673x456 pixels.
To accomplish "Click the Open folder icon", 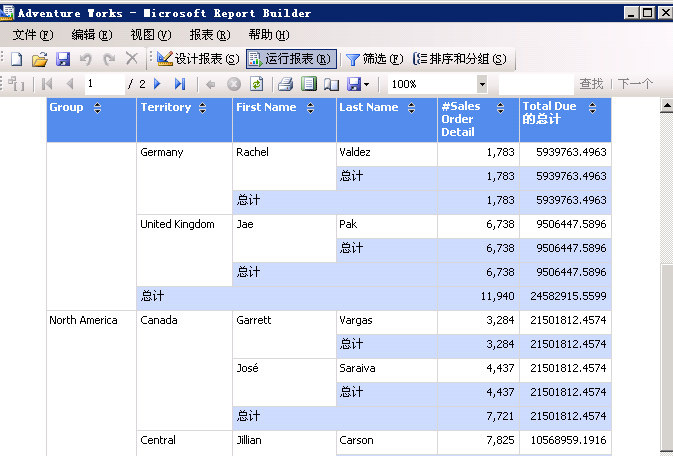I will coord(39,60).
